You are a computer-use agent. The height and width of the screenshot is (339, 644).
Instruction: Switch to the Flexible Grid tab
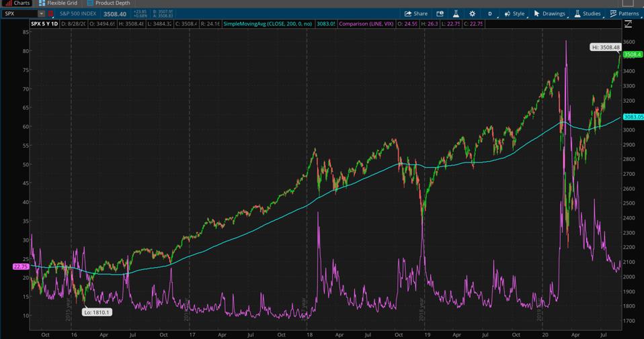[58, 3]
